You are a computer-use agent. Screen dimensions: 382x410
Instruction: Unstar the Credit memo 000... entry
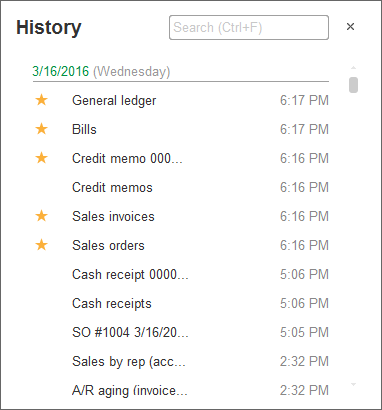41,158
